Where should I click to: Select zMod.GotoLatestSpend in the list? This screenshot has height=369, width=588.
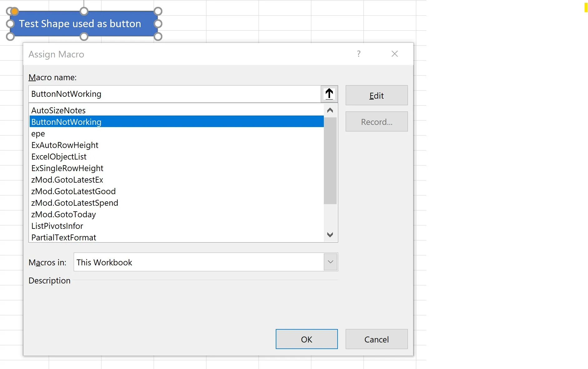coord(75,203)
